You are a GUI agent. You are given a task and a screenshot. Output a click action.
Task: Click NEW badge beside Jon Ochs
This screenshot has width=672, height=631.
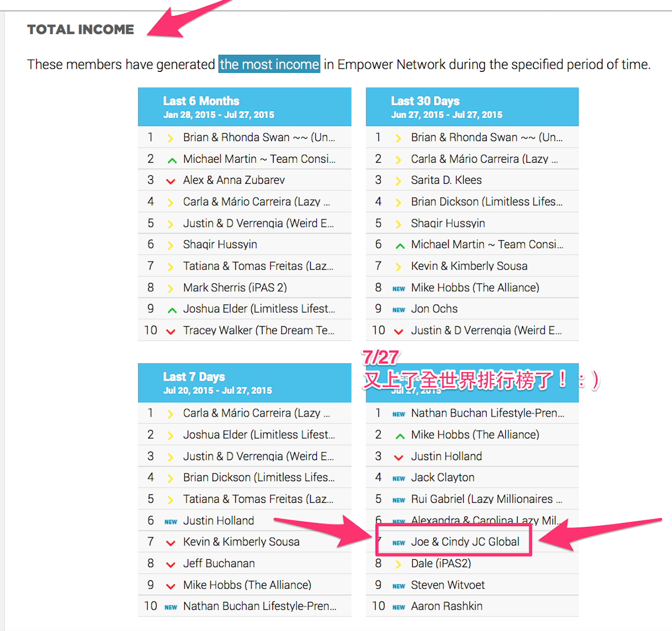(x=399, y=310)
